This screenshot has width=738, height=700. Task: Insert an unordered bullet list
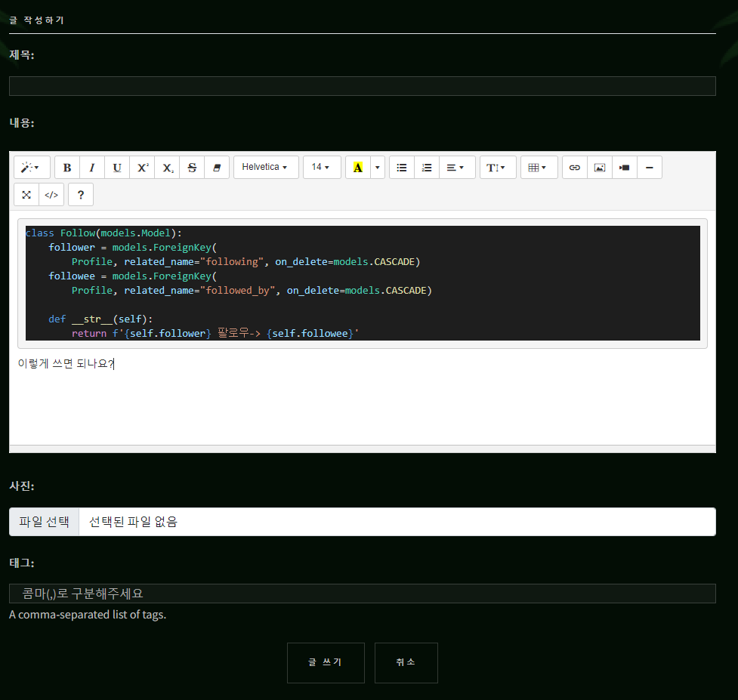pos(402,168)
